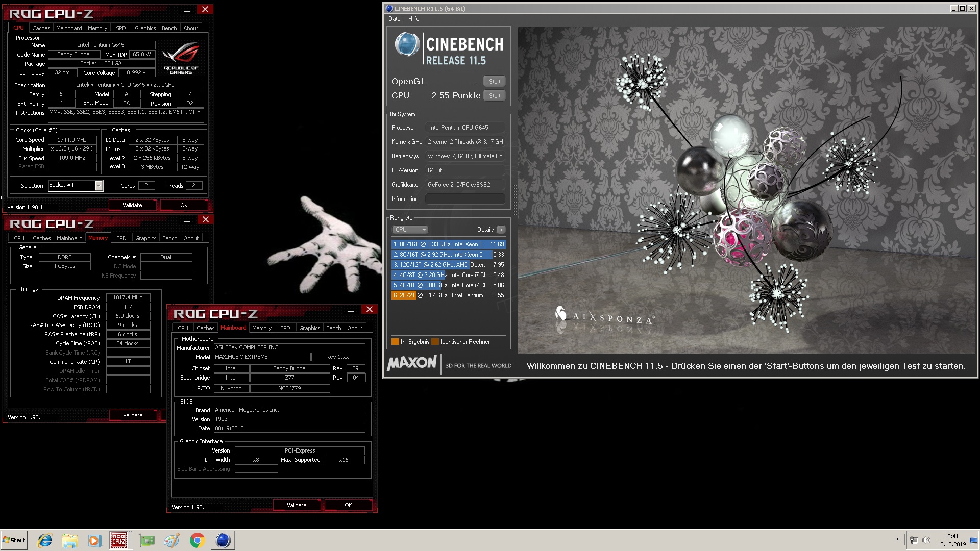Open SPD tab in Memory CPU-Z window
This screenshot has height=551, width=980.
[121, 238]
